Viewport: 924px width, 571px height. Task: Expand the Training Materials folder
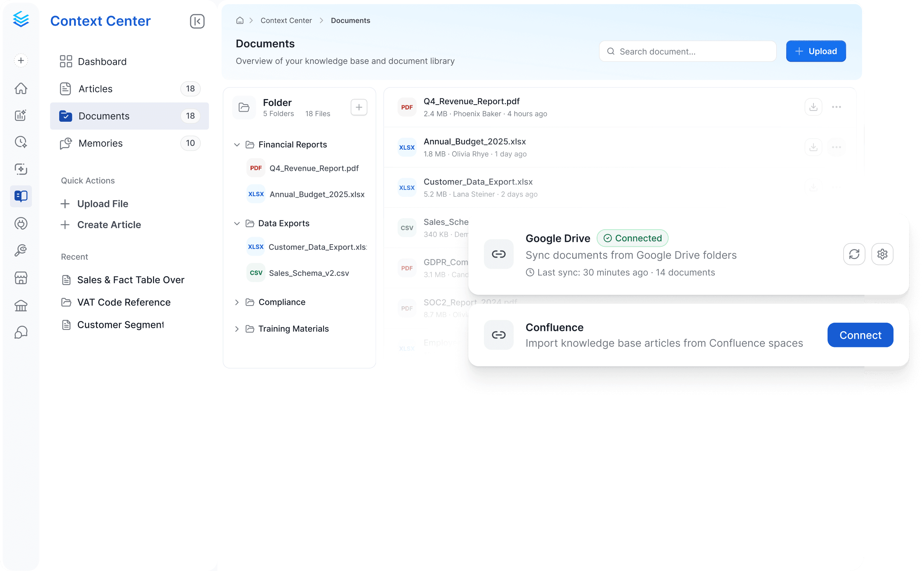point(237,329)
